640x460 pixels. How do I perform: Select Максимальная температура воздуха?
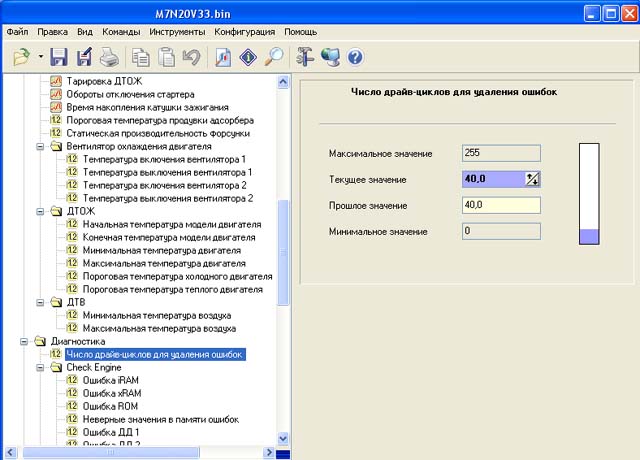(159, 329)
